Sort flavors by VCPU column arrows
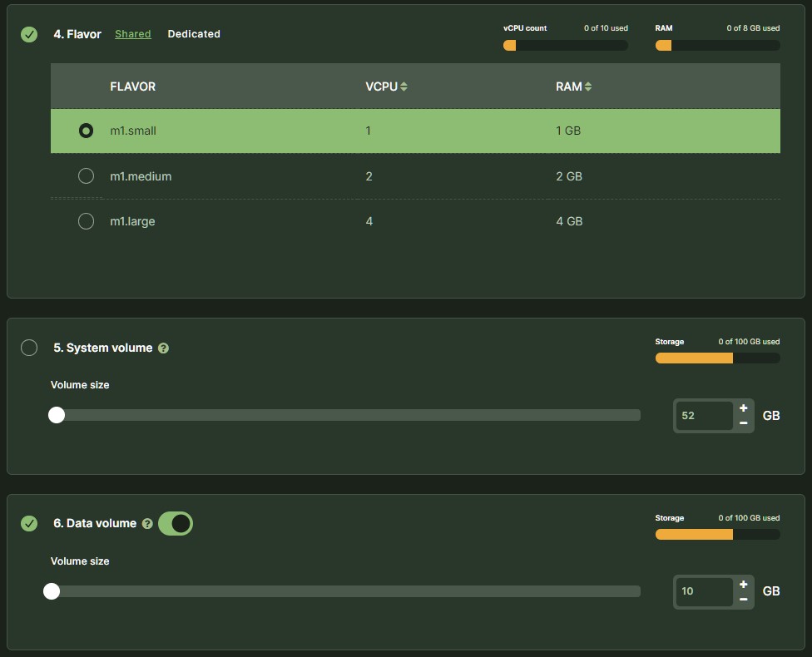The width and height of the screenshot is (812, 657). point(404,86)
